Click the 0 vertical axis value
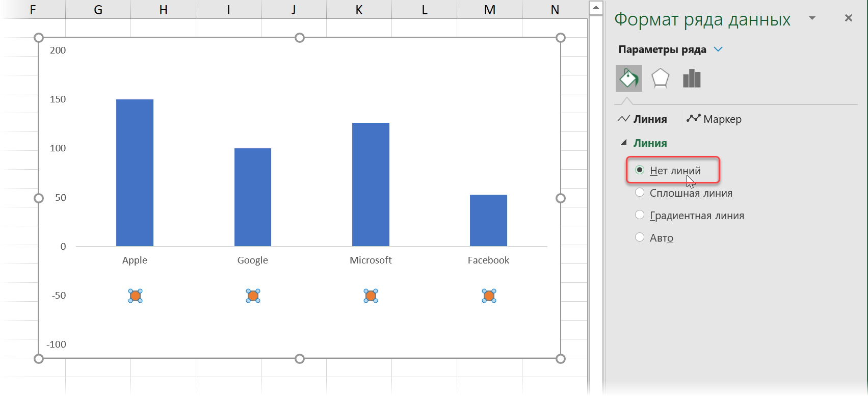The width and height of the screenshot is (868, 396). 63,247
